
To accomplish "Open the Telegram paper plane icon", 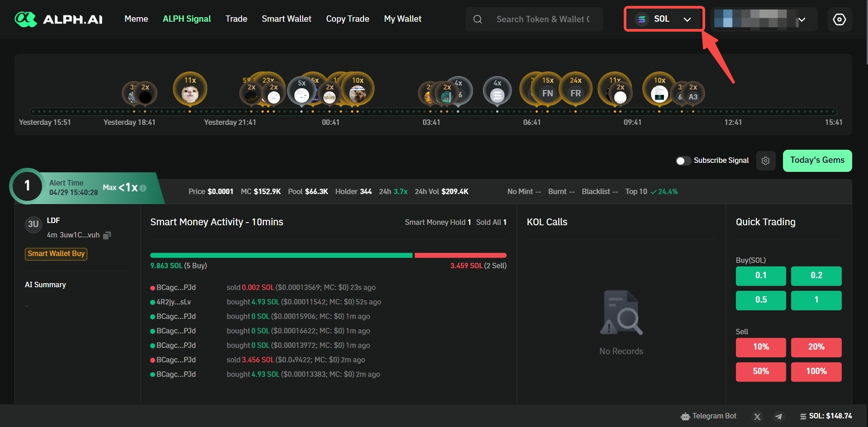I will point(778,417).
